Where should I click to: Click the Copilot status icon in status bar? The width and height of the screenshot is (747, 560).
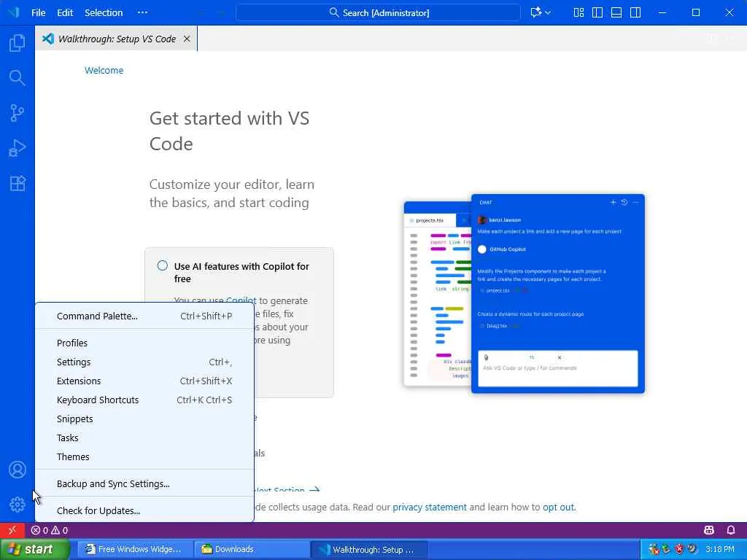(709, 530)
